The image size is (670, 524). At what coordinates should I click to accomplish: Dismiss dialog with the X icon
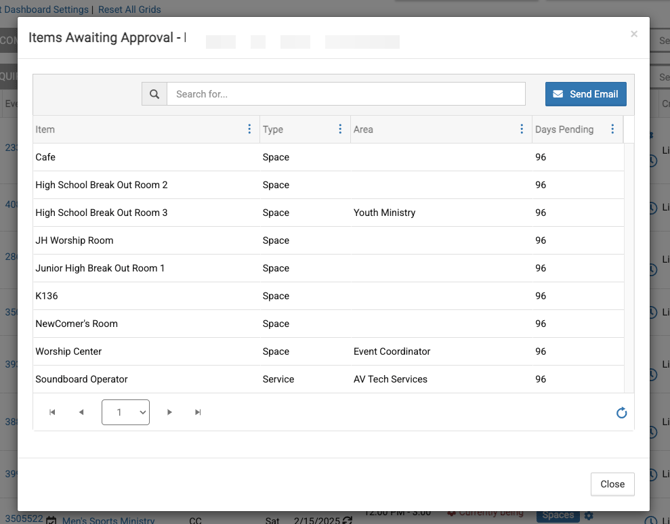633,34
